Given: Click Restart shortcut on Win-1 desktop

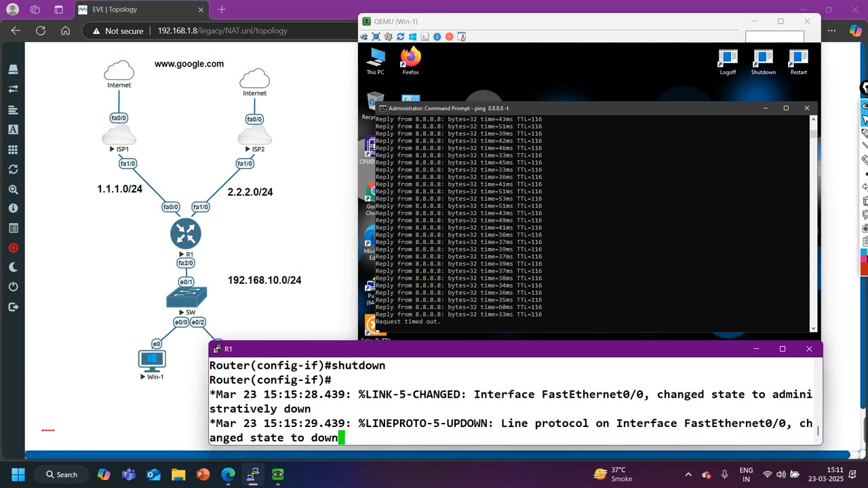Looking at the screenshot, I should [x=798, y=62].
